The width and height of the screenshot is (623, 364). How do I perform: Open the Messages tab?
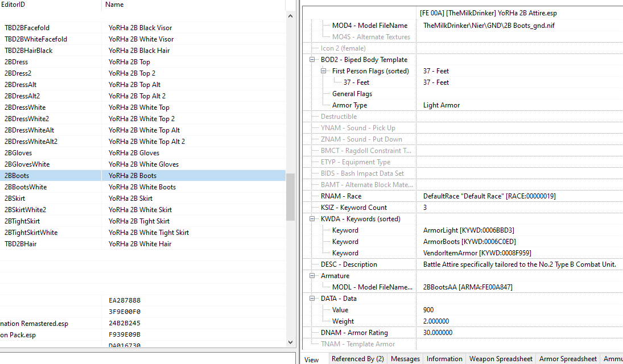405,359
